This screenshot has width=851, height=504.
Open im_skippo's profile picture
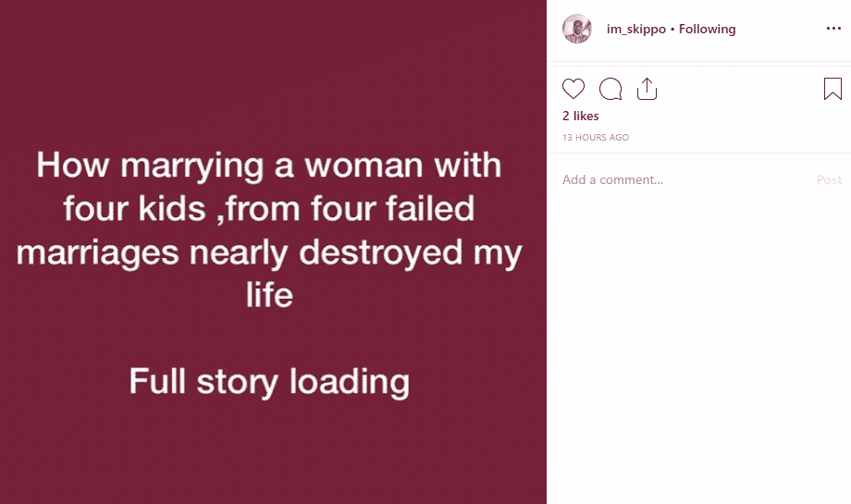[577, 29]
